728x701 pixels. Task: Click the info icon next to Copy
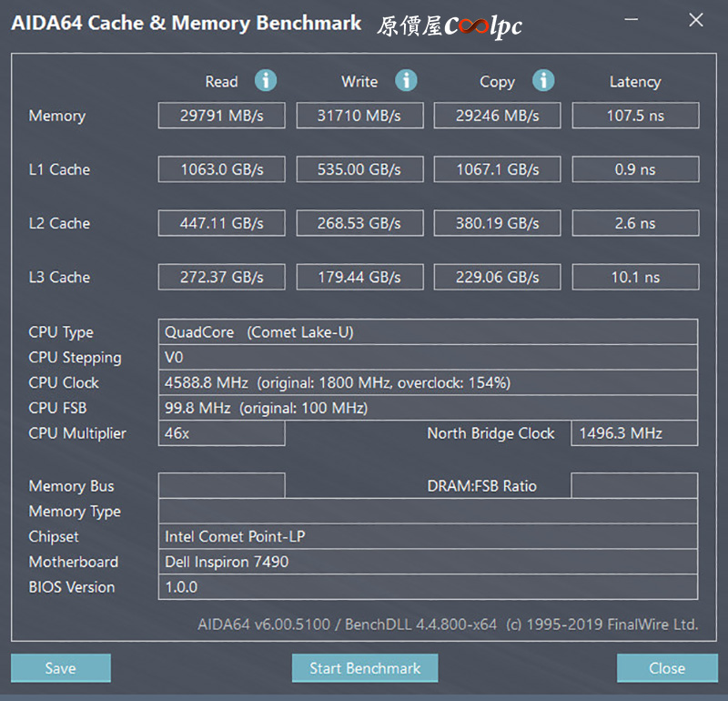point(543,81)
